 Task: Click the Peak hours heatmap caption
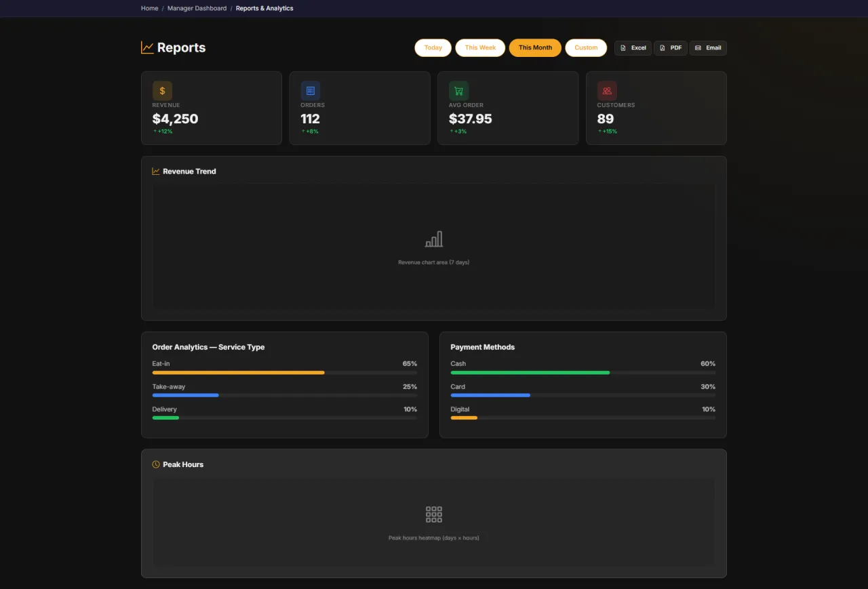434,538
